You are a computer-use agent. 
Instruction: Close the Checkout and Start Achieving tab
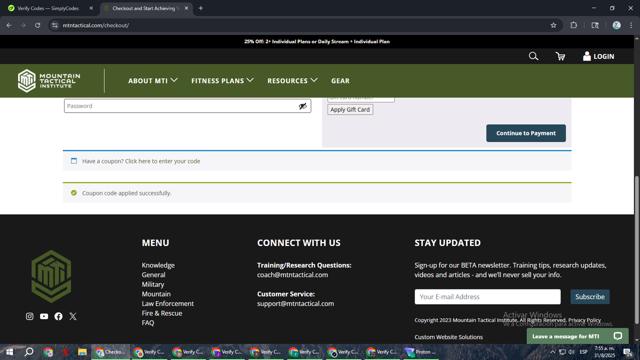[x=186, y=8]
